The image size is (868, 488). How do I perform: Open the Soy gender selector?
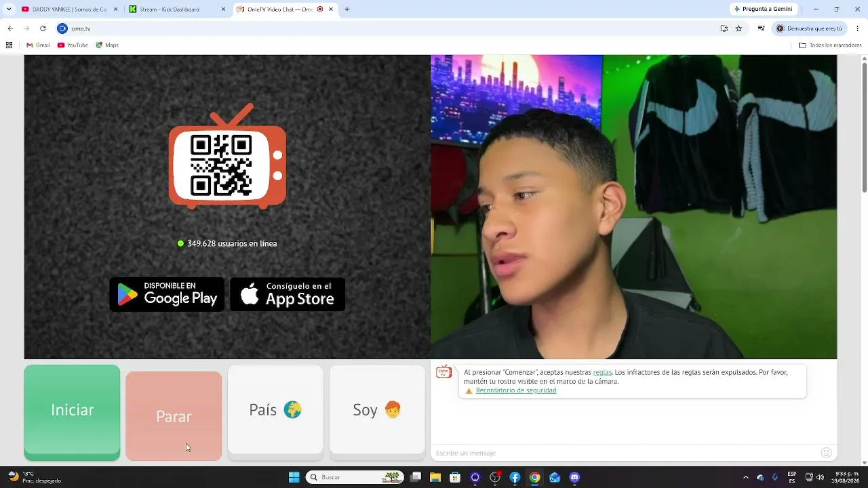[x=377, y=410]
